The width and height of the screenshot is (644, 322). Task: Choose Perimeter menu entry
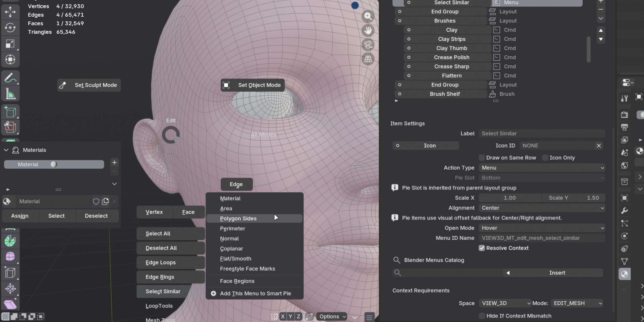pyautogui.click(x=254, y=229)
